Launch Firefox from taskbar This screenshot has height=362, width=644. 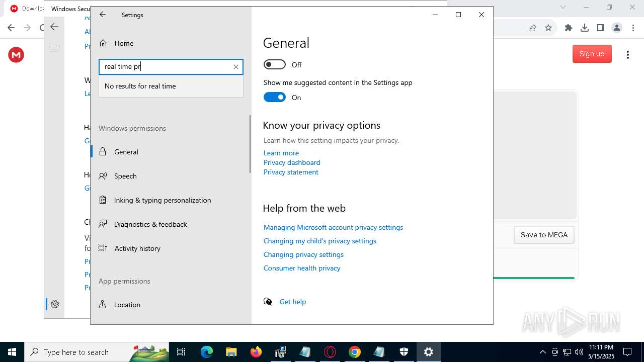tap(256, 352)
